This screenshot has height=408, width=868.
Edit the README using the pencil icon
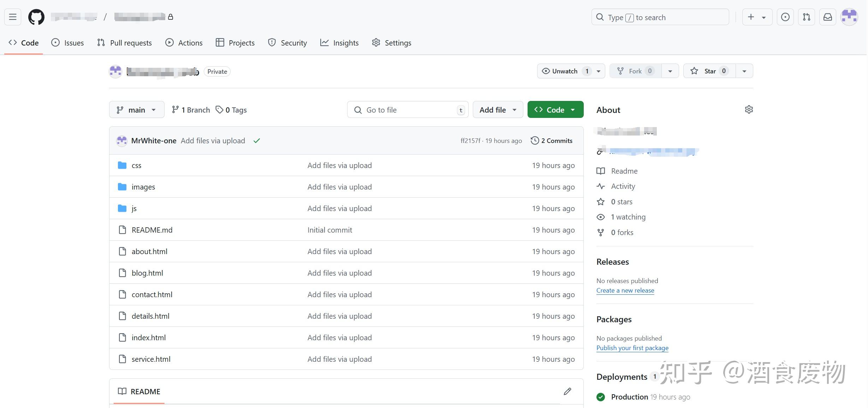tap(567, 391)
